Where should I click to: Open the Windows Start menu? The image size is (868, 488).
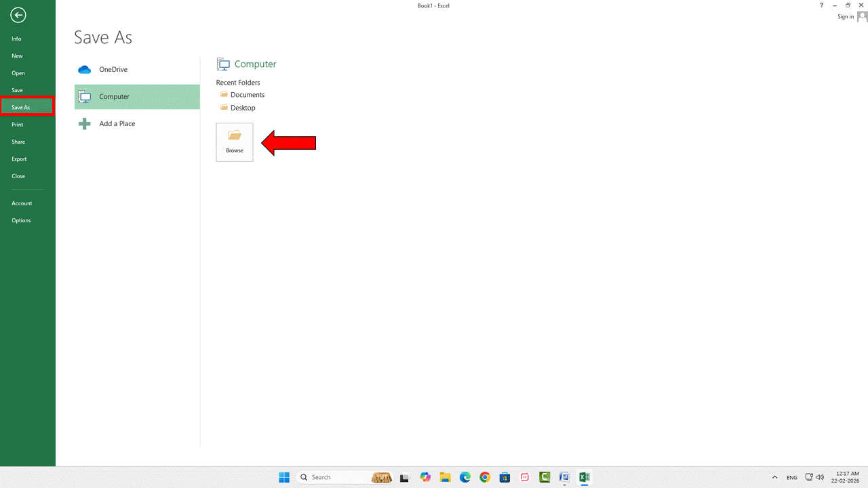click(x=284, y=477)
